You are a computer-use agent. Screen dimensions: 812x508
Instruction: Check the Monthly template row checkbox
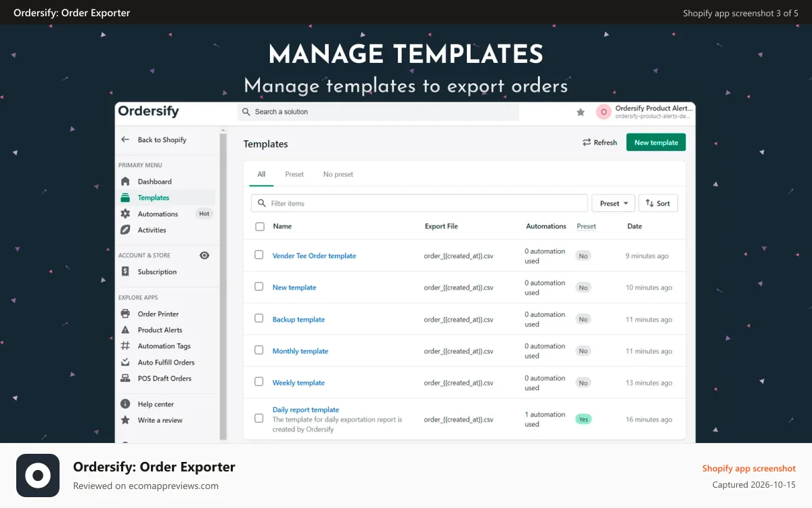258,350
